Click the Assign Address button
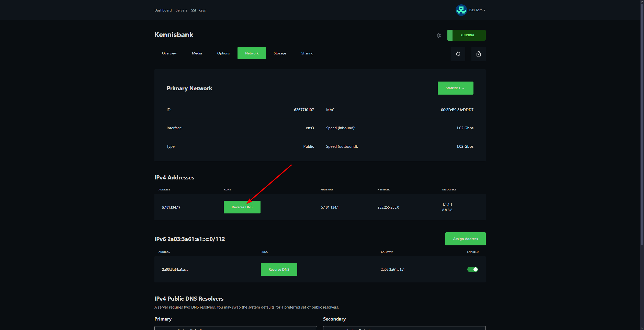The height and width of the screenshot is (330, 644). (x=465, y=239)
